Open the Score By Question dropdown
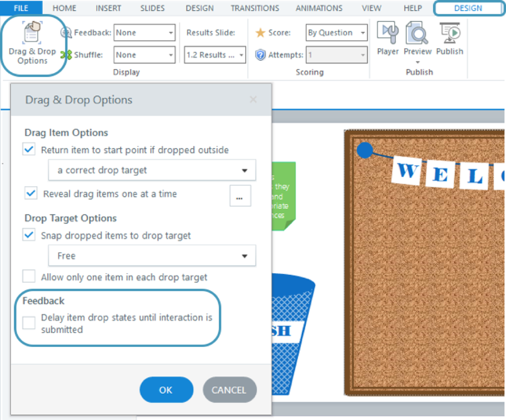The width and height of the screenshot is (506, 420). click(x=337, y=32)
